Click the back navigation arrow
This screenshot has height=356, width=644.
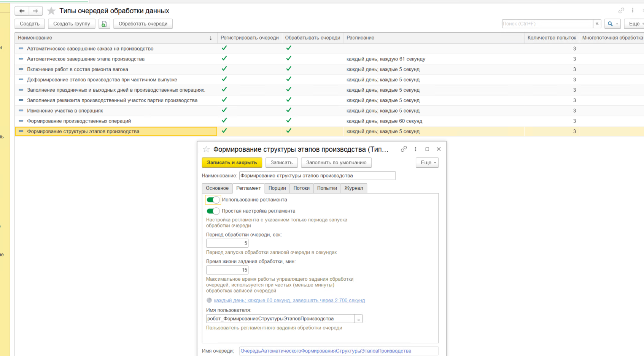pyautogui.click(x=22, y=11)
